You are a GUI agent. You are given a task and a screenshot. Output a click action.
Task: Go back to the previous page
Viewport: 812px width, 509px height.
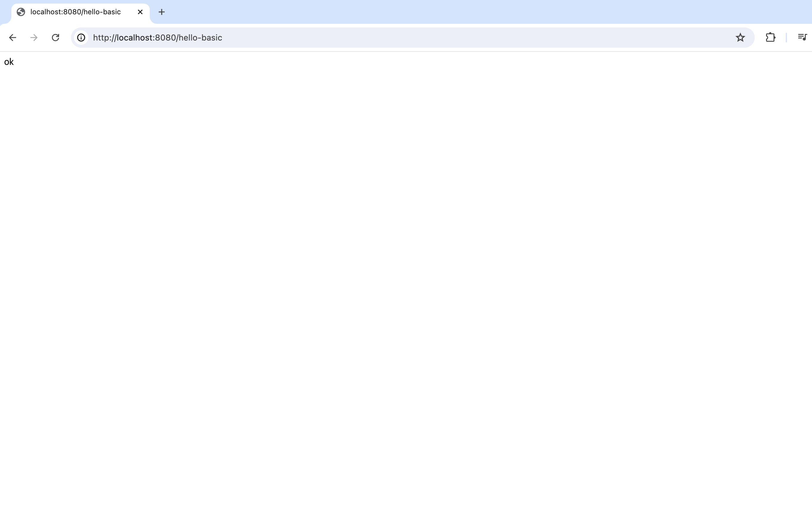[13, 37]
